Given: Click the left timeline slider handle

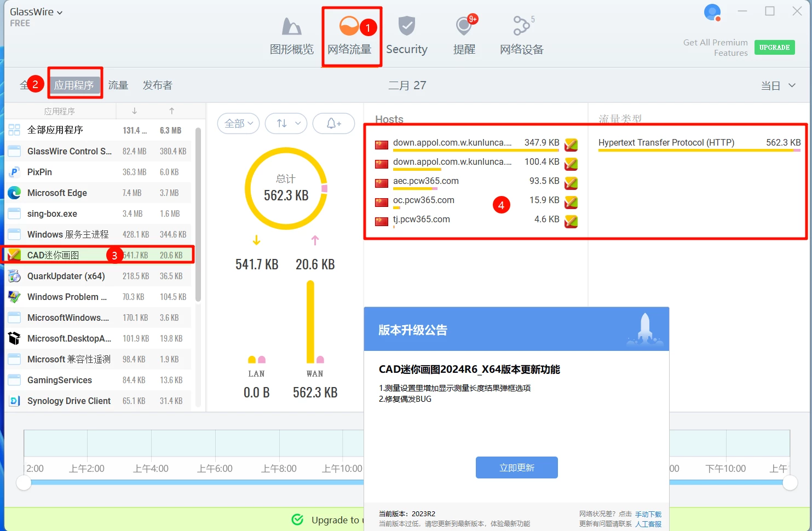Looking at the screenshot, I should 24,482.
